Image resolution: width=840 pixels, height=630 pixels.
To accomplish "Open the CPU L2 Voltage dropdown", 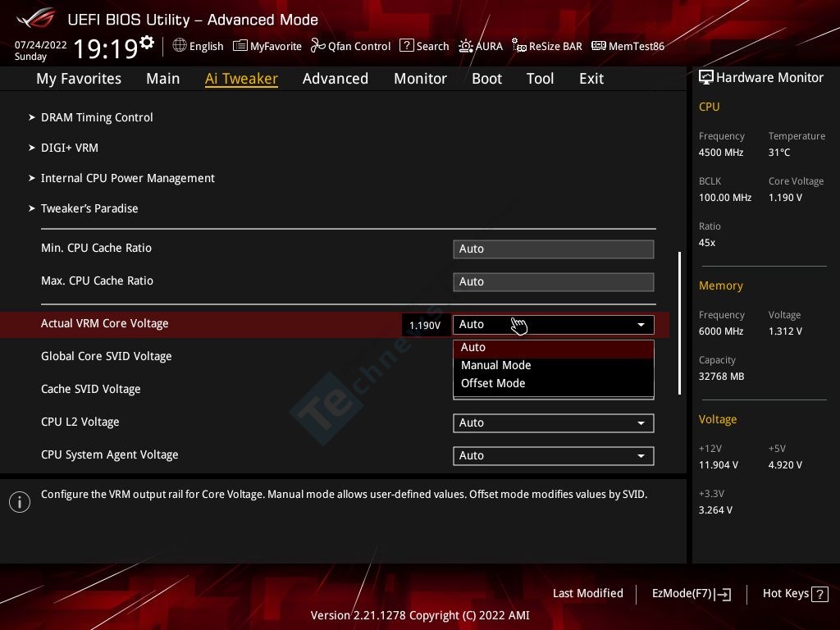I will coord(554,423).
